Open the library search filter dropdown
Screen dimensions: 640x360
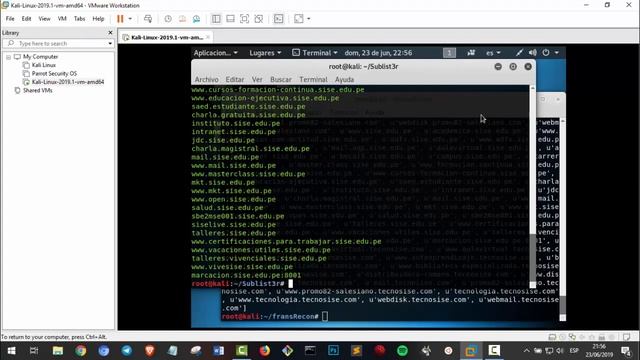click(110, 43)
